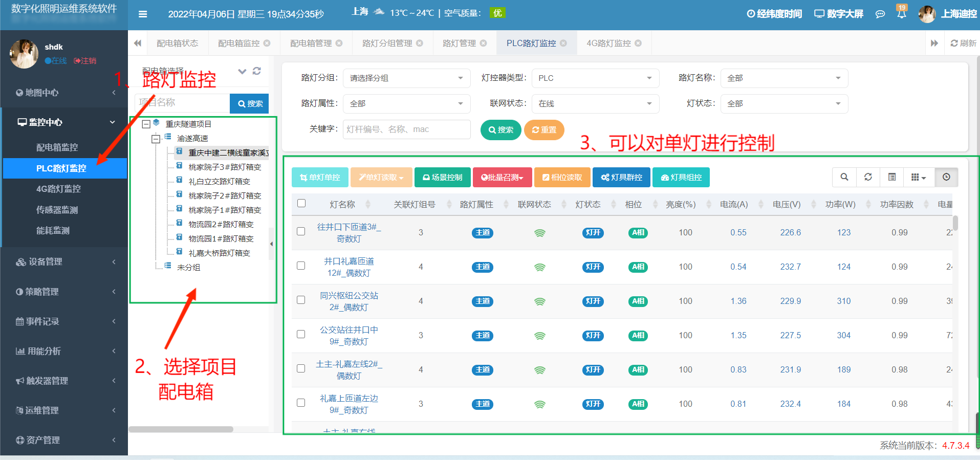Click the orange 重置 button
The height and width of the screenshot is (460, 980).
pyautogui.click(x=544, y=130)
